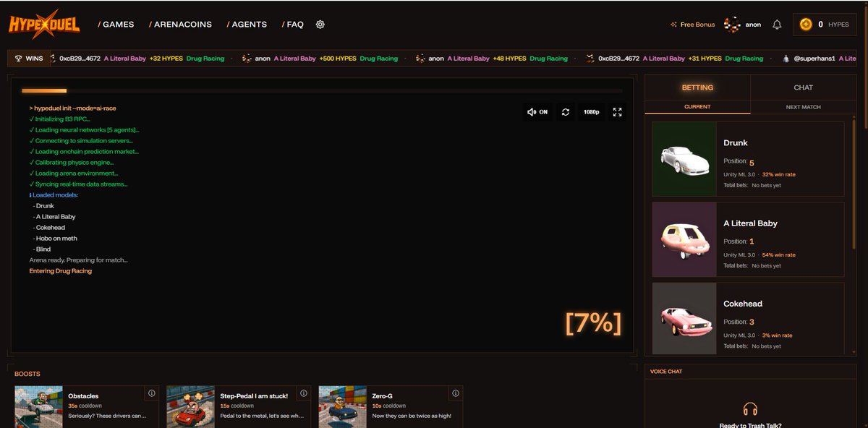Switch to the BETTING tab
Screen dimensions: 868x428
tap(697, 87)
